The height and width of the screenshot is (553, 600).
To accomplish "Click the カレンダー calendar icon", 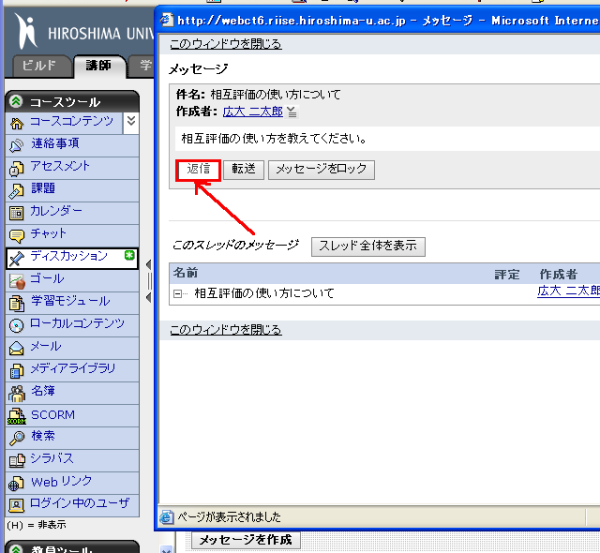I will tap(16, 213).
